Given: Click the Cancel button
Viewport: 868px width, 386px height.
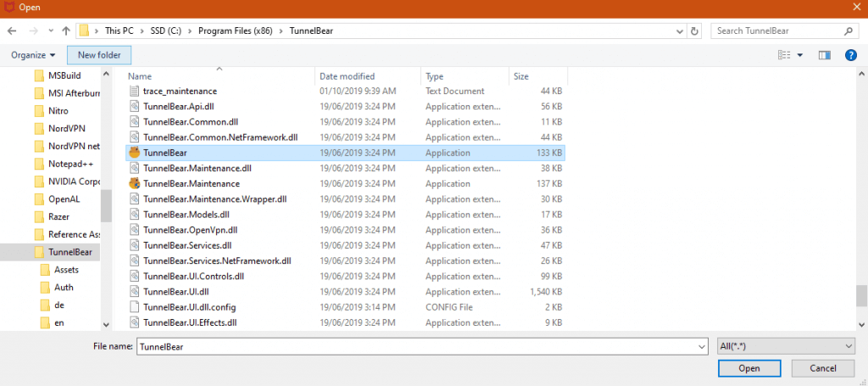Looking at the screenshot, I should pos(823,368).
